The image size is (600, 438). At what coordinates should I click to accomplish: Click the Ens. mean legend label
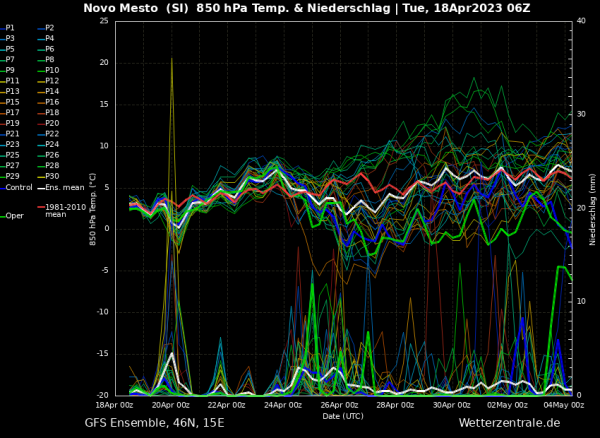pos(61,187)
